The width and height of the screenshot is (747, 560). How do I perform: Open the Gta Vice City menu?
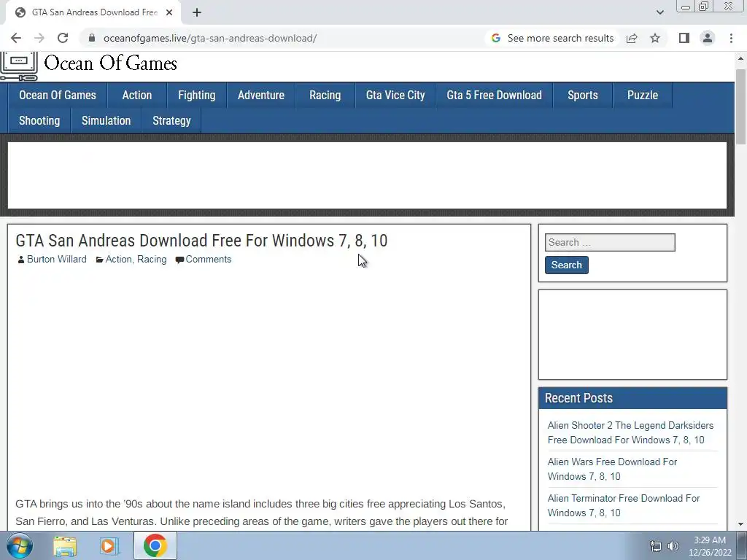[x=395, y=96]
